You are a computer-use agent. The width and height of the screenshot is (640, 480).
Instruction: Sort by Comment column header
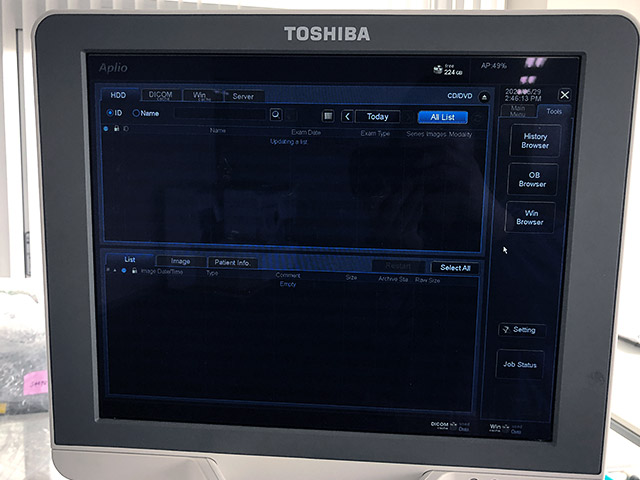coord(288,275)
